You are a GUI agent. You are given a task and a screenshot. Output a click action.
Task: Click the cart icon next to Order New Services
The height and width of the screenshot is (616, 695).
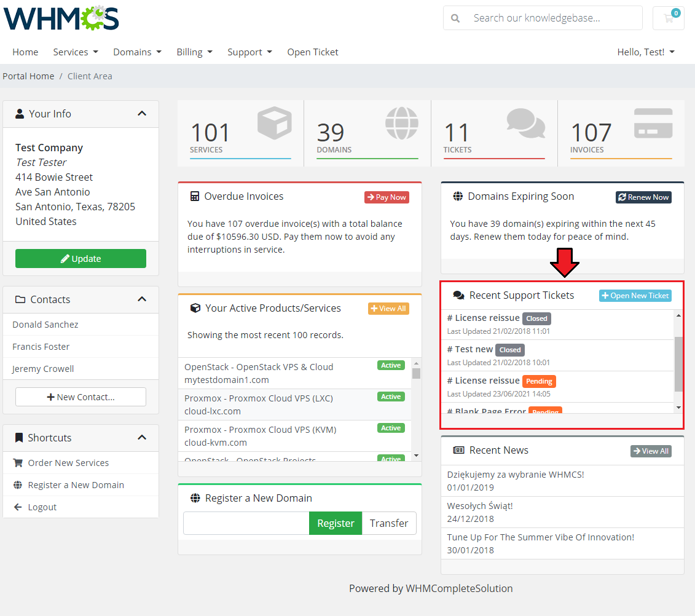18,462
